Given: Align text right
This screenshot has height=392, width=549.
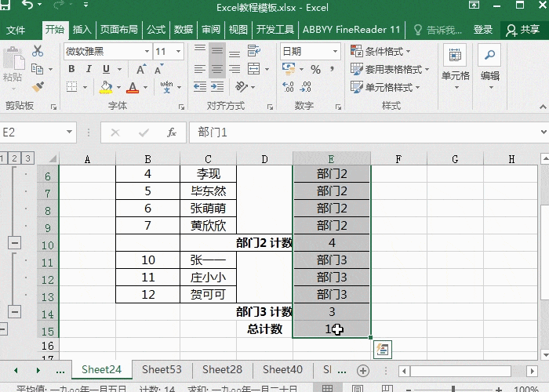Looking at the screenshot, I should [235, 69].
